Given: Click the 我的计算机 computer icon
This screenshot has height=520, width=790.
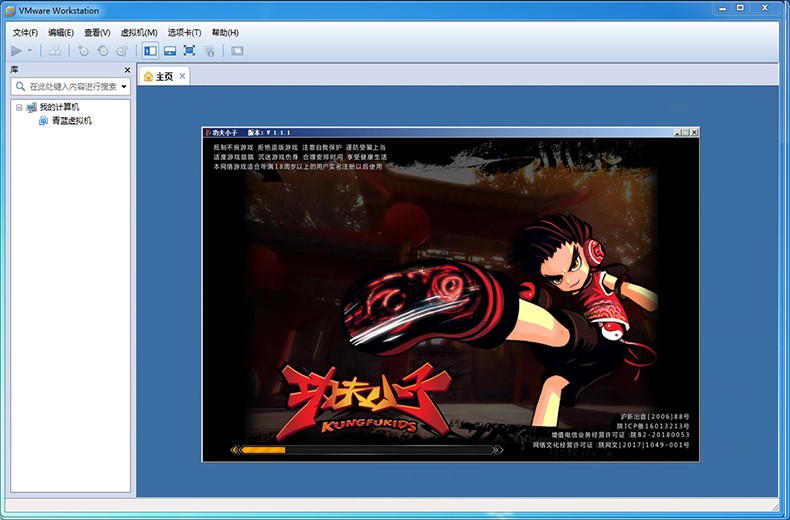Looking at the screenshot, I should [x=32, y=107].
